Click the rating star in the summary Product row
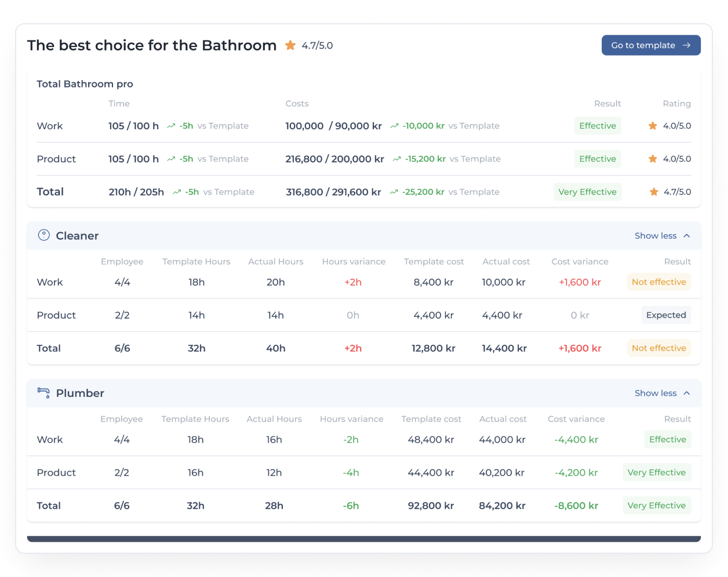Screen dimensions: 728x577 [653, 159]
